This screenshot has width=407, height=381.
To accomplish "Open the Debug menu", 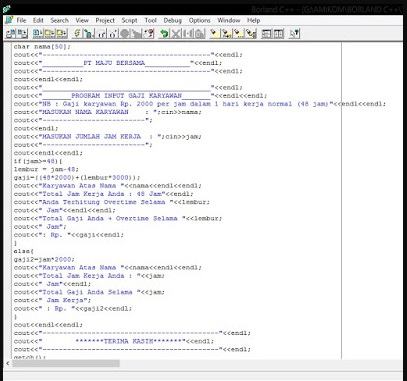I will (x=172, y=20).
